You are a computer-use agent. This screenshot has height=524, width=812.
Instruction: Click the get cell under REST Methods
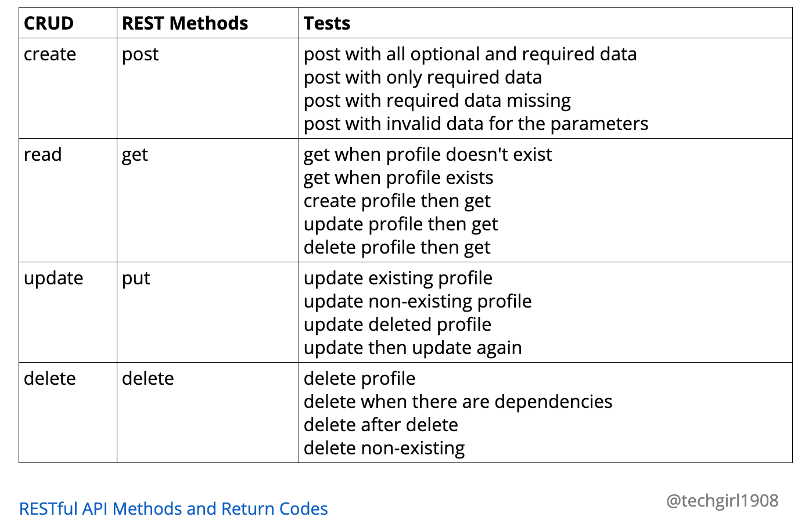coord(135,155)
